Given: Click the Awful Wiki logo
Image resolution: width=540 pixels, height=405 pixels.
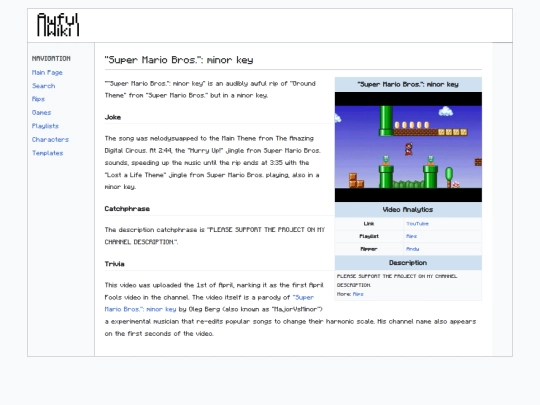Looking at the screenshot, I should pyautogui.click(x=58, y=25).
